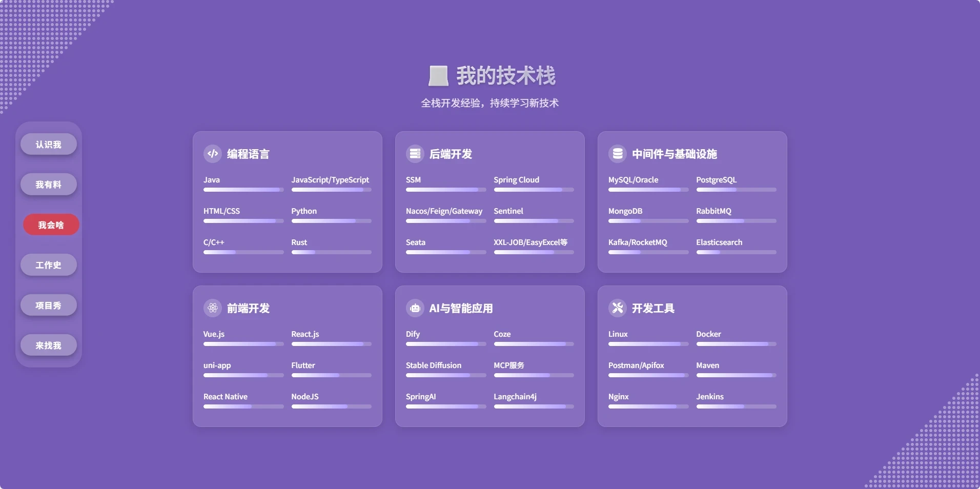The image size is (980, 489).
Task: Go to the 认识我 section
Action: point(49,145)
